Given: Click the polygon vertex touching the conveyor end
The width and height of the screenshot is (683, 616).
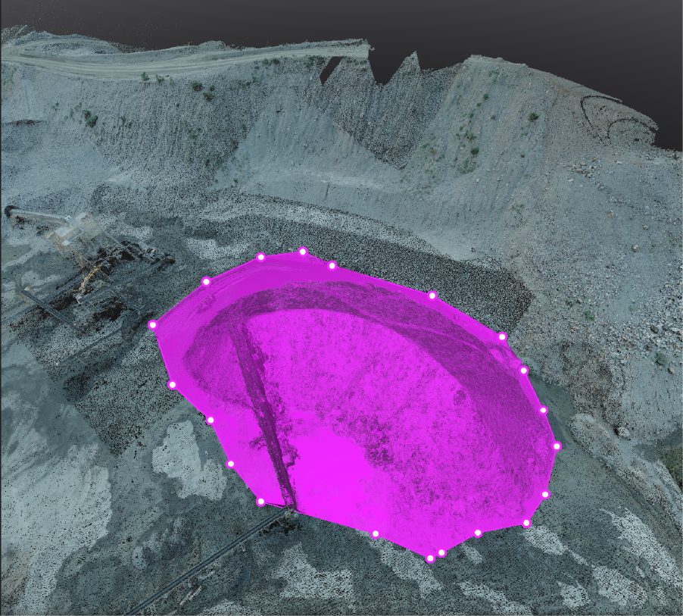Looking at the screenshot, I should [x=260, y=502].
